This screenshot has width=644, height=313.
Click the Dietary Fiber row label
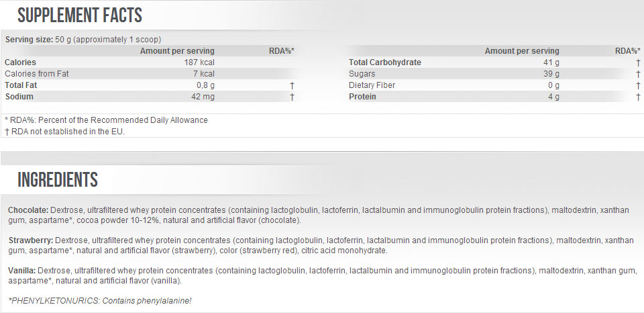372,85
